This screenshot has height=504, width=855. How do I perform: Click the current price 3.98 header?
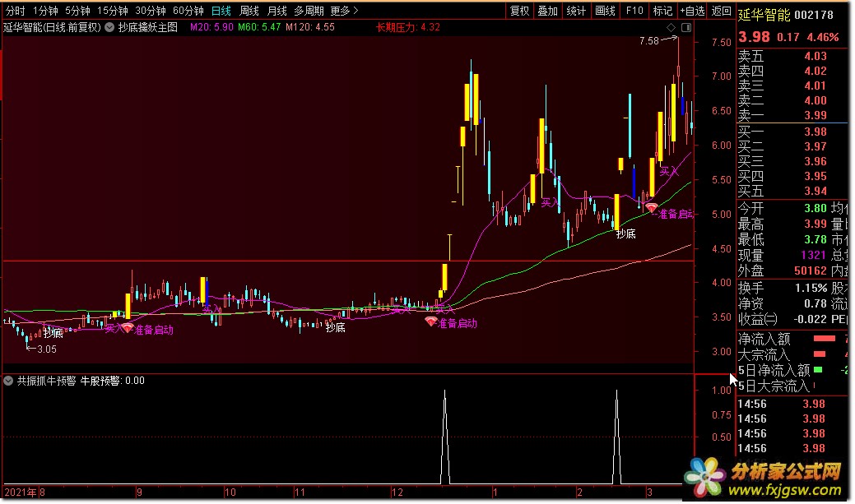[x=754, y=37]
